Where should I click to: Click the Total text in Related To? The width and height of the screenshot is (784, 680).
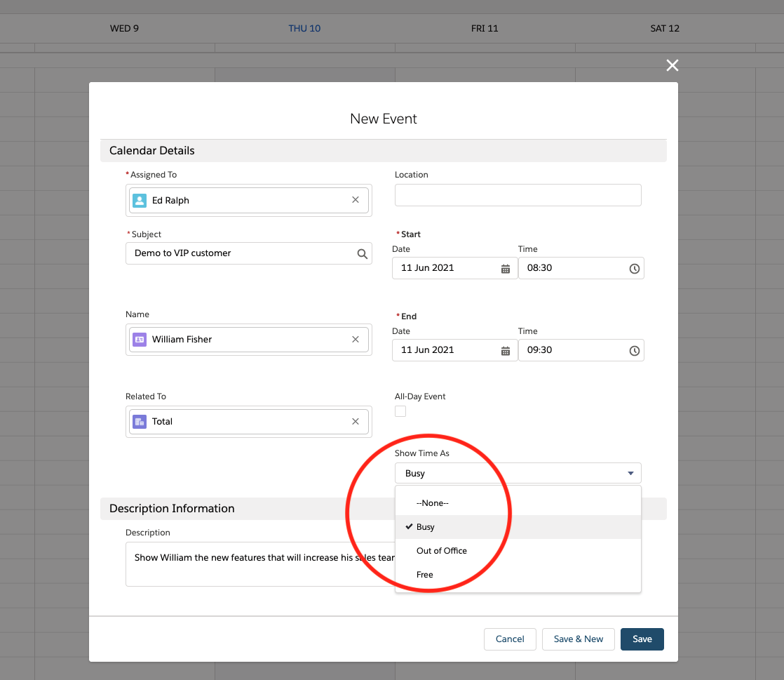pyautogui.click(x=162, y=421)
